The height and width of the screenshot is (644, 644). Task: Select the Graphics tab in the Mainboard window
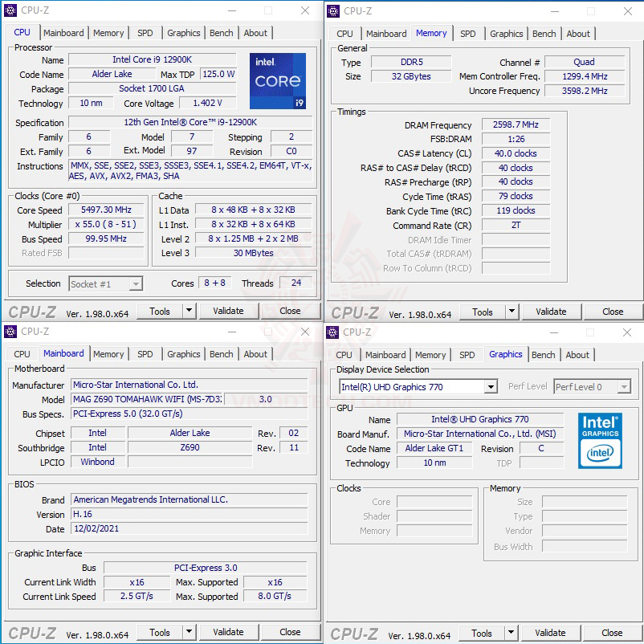point(184,354)
